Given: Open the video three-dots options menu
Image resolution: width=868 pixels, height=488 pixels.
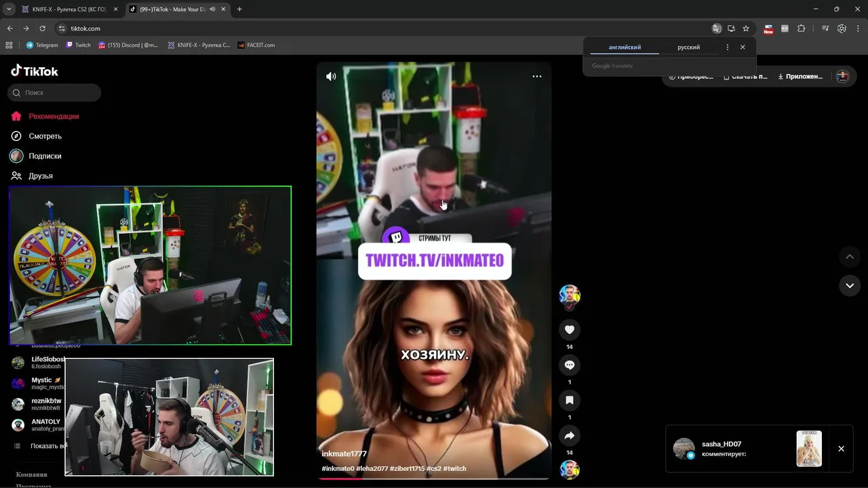Looking at the screenshot, I should tap(537, 77).
